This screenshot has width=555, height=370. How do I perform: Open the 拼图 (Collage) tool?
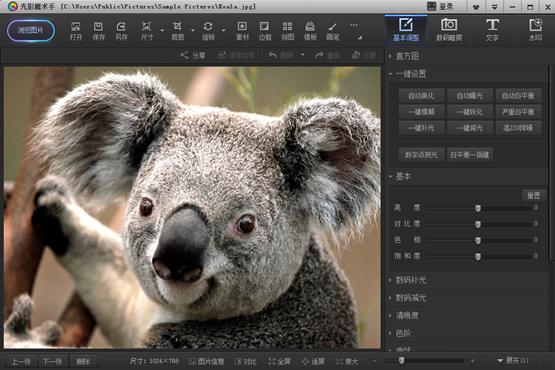[287, 31]
